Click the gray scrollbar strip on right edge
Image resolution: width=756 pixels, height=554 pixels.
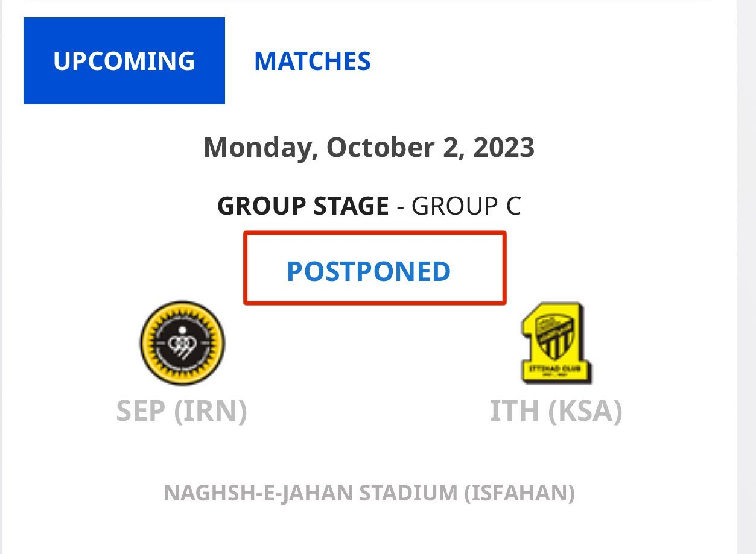[746, 277]
